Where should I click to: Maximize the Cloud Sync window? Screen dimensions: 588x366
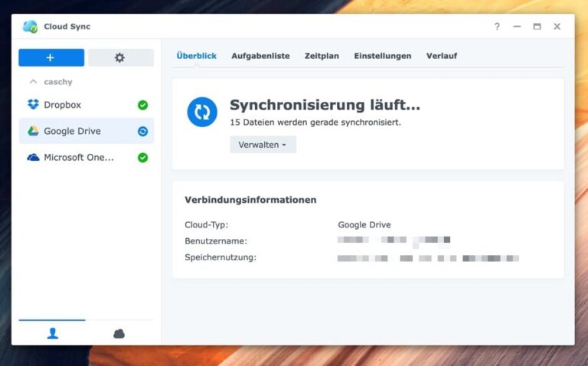pos(537,26)
